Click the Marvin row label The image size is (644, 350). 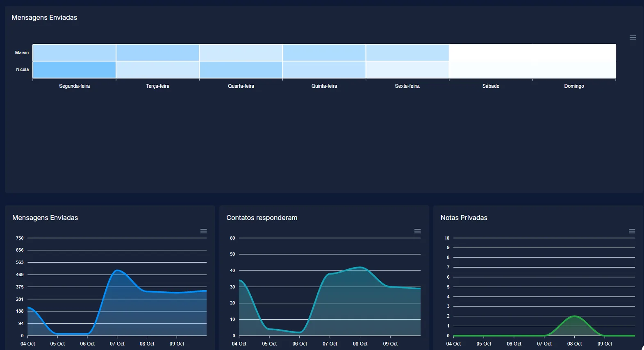(x=22, y=52)
